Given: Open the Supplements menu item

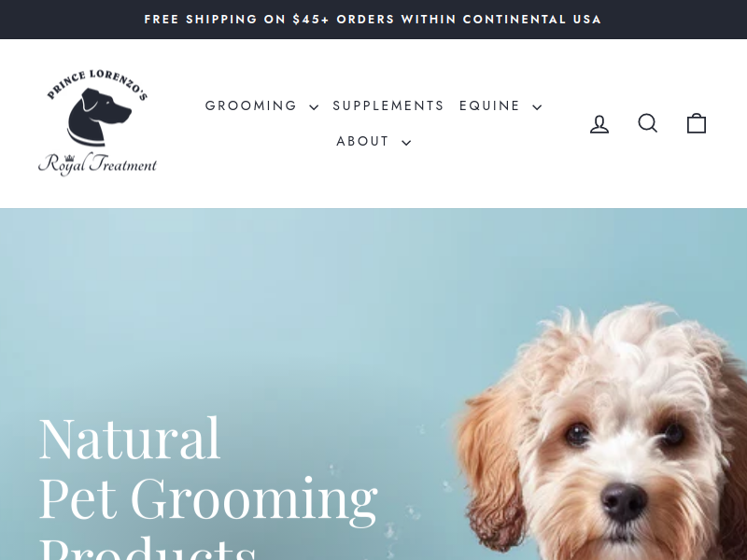Looking at the screenshot, I should click(x=388, y=105).
